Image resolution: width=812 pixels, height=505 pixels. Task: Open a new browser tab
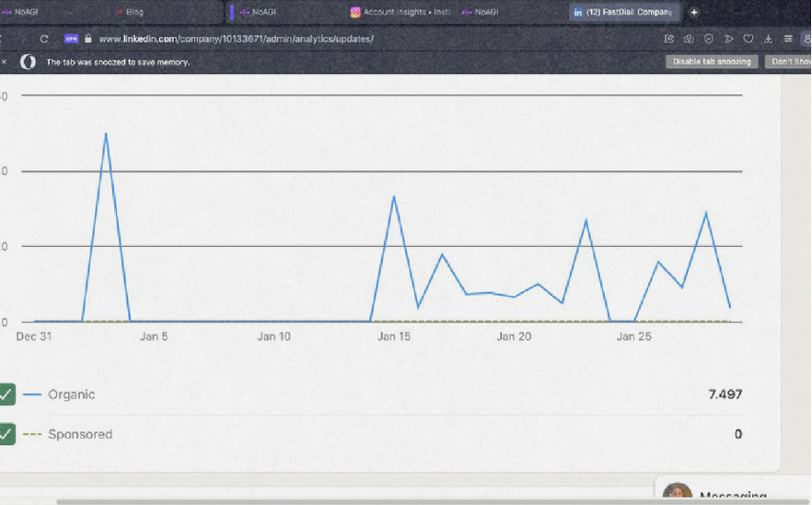click(694, 12)
